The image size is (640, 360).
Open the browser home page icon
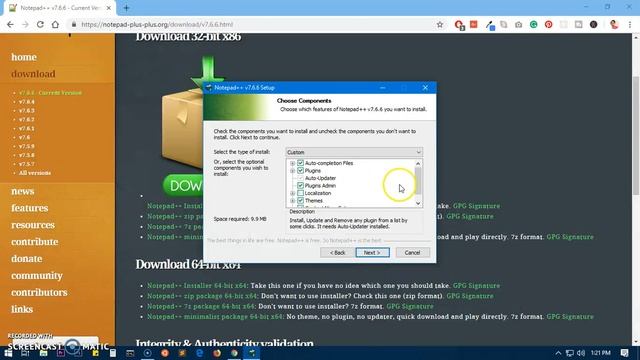pyautogui.click(x=55, y=24)
